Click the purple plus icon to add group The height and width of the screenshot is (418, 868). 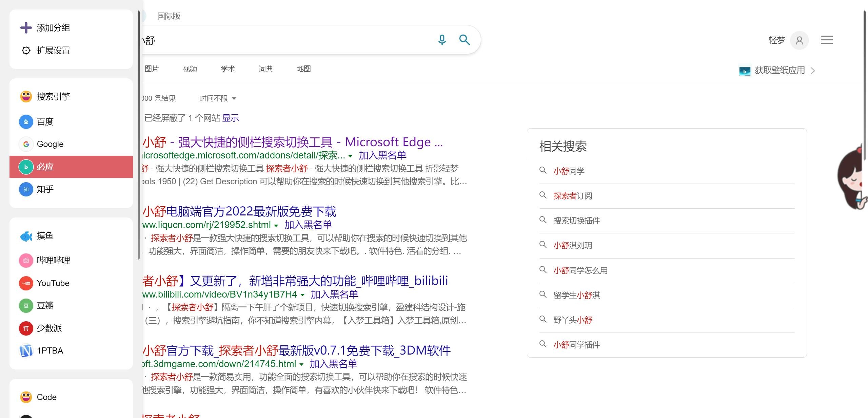tap(26, 28)
